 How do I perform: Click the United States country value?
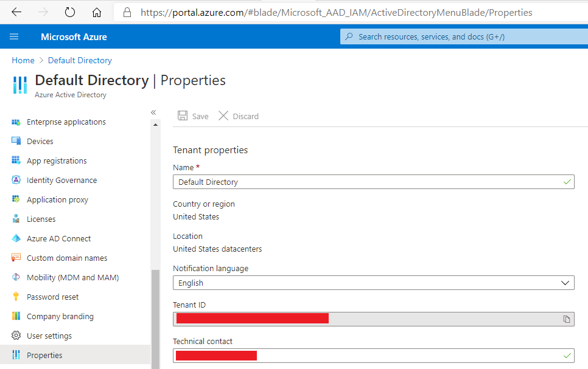coord(196,217)
